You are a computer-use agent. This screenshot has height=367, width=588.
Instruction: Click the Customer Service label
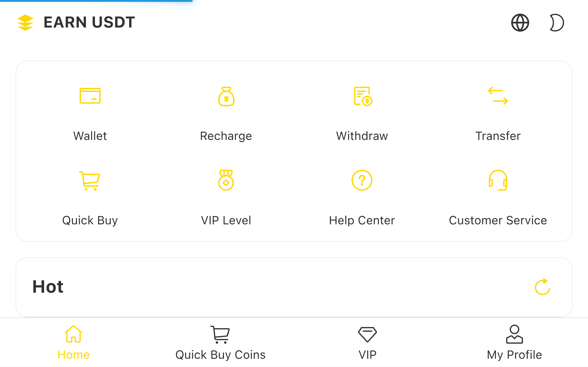click(498, 220)
